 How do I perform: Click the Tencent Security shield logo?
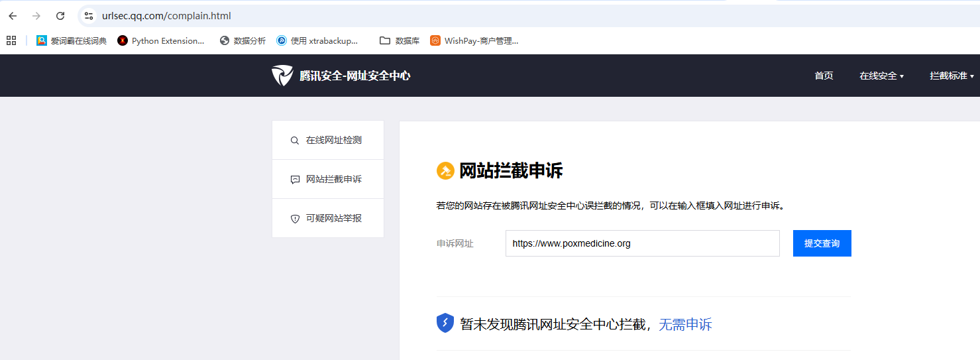(x=282, y=76)
